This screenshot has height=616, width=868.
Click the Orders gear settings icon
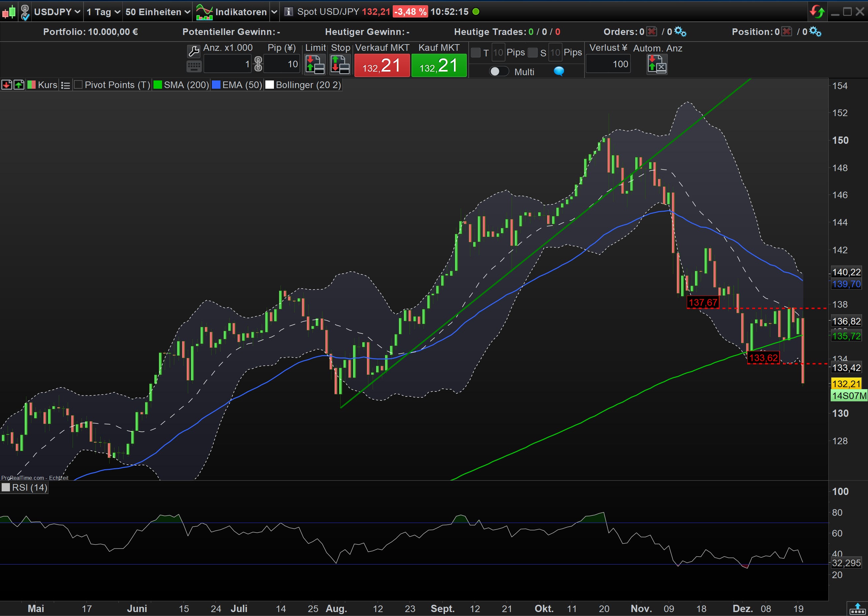tap(680, 31)
